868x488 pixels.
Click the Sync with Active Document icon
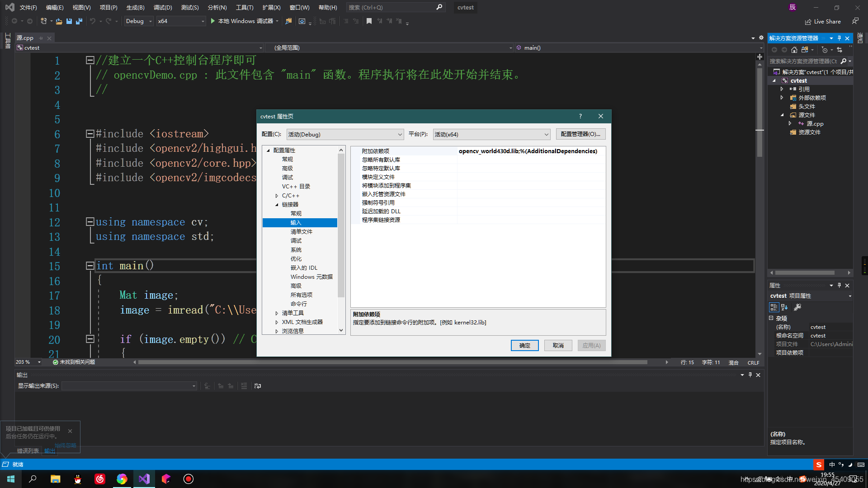tap(840, 50)
